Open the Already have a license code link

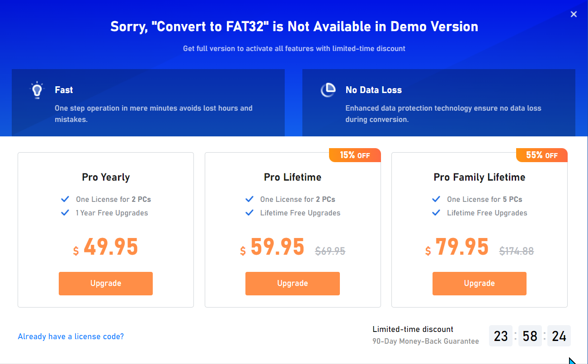(71, 336)
